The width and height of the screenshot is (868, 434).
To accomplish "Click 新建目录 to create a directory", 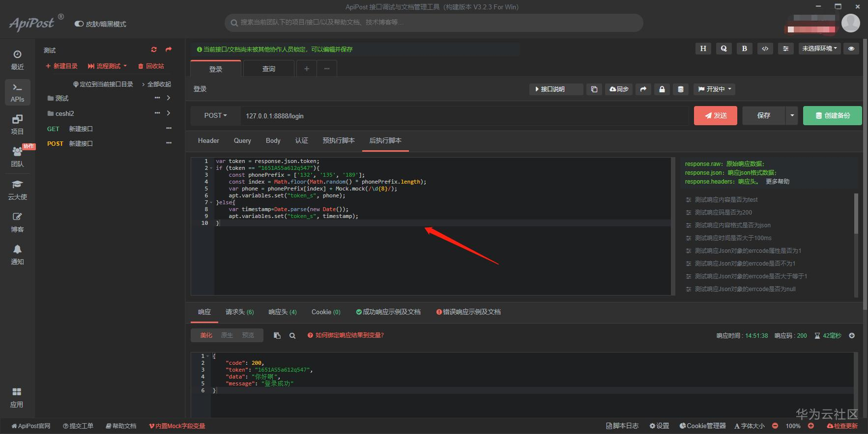I will tap(61, 66).
